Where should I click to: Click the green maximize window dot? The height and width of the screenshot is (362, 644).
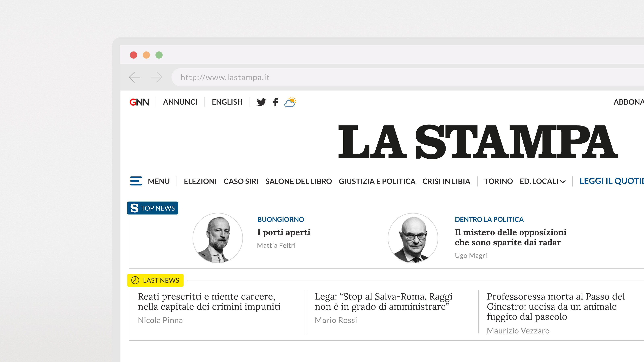(159, 55)
